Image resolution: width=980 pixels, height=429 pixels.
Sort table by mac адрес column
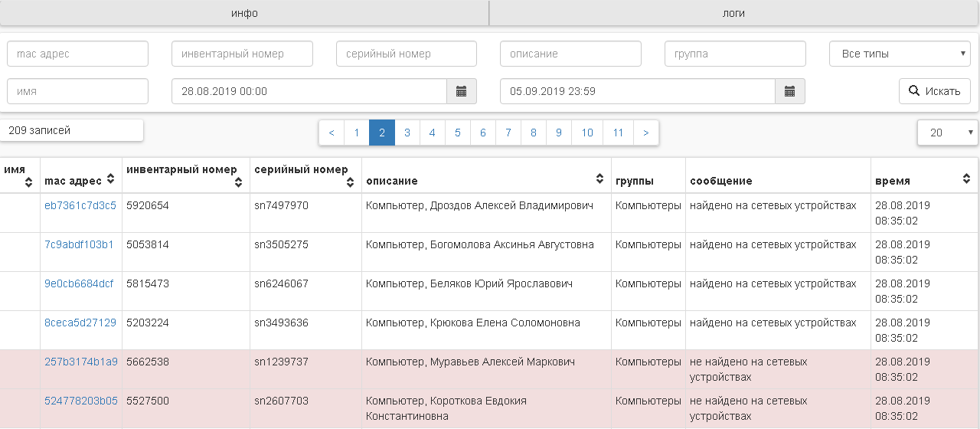[x=110, y=179]
